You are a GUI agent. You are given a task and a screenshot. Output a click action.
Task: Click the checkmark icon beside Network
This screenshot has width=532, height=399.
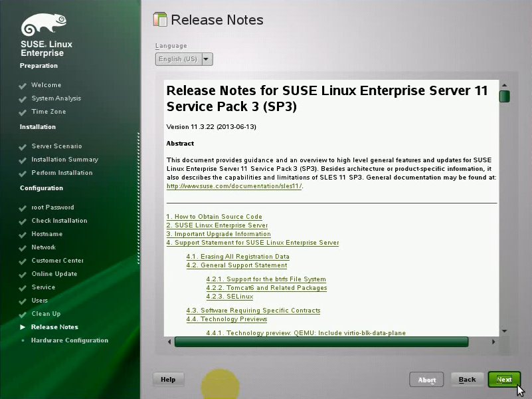(23, 247)
